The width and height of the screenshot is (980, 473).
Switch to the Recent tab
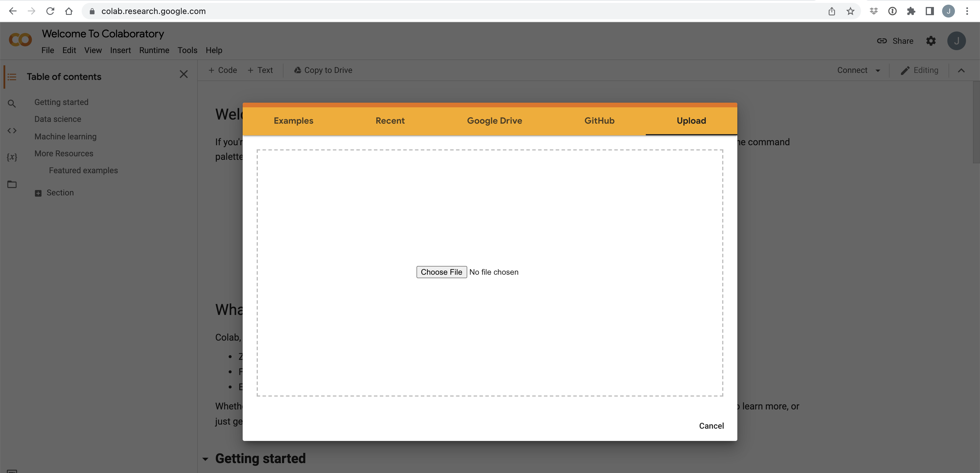point(390,121)
